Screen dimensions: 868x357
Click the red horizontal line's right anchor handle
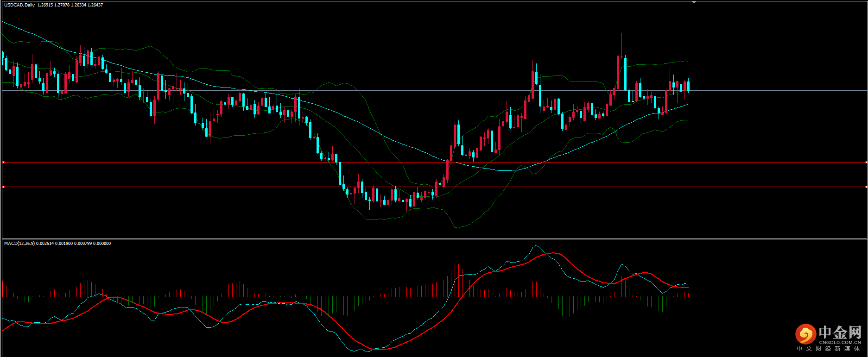coord(866,163)
